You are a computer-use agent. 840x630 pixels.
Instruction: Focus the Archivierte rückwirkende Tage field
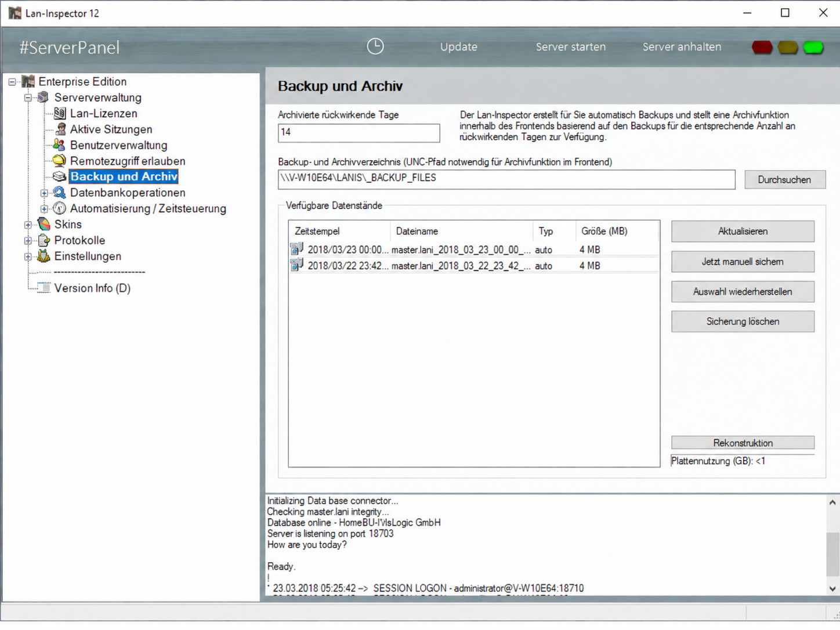coord(359,133)
